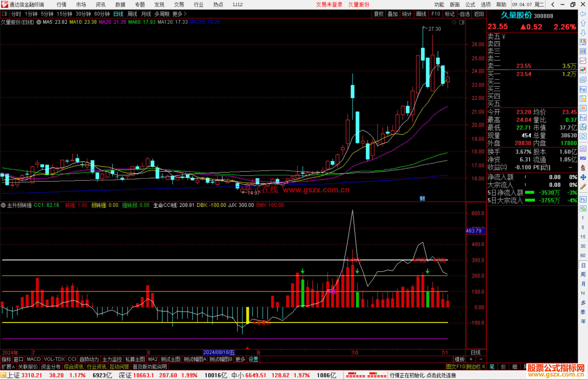Open the 日线 period selector at bottom

click(476, 352)
